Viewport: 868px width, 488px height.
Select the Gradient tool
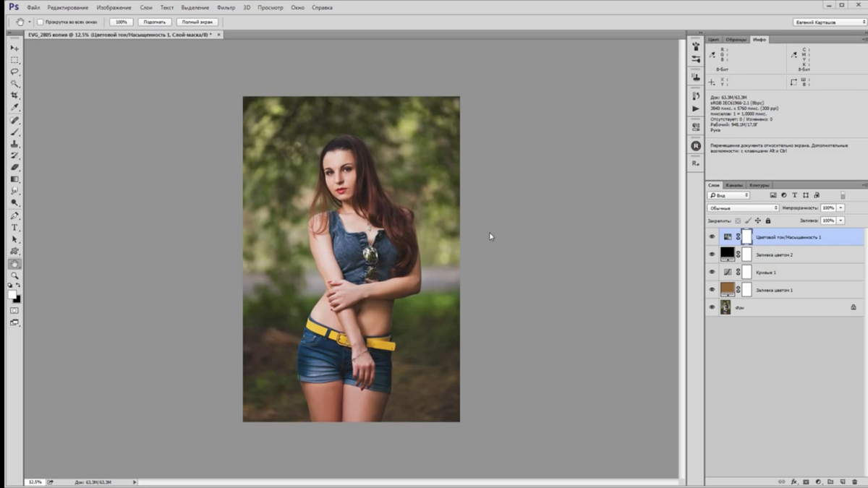tap(14, 179)
